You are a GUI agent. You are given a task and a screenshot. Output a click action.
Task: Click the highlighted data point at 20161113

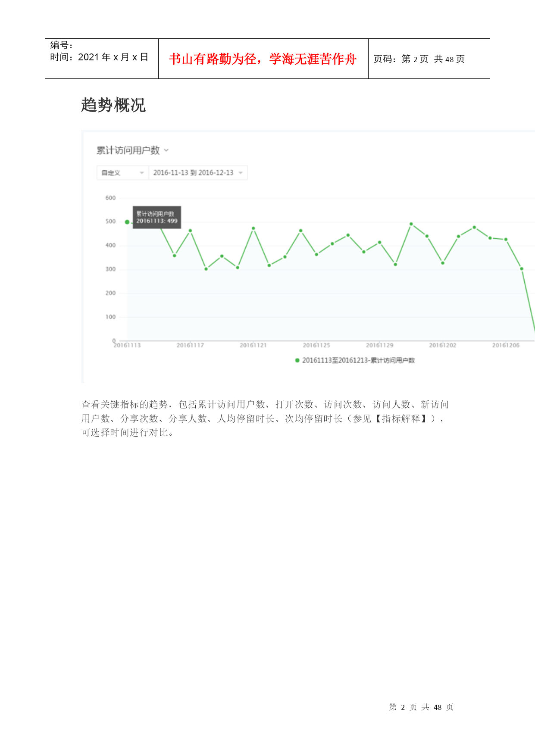point(127,222)
